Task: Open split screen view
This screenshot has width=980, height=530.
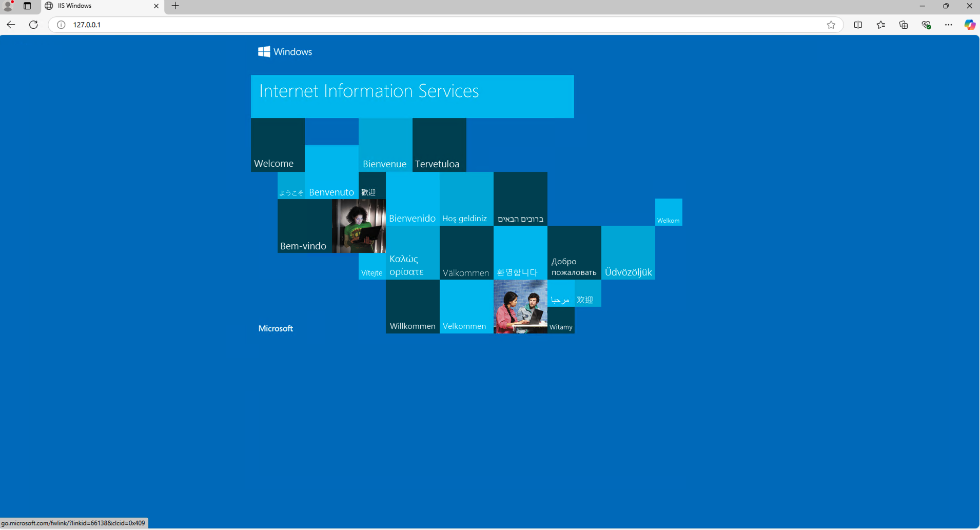Action: click(x=858, y=25)
